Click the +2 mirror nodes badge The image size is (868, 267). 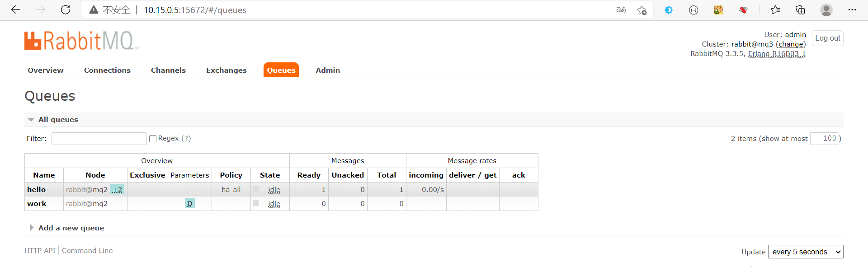coord(117,190)
